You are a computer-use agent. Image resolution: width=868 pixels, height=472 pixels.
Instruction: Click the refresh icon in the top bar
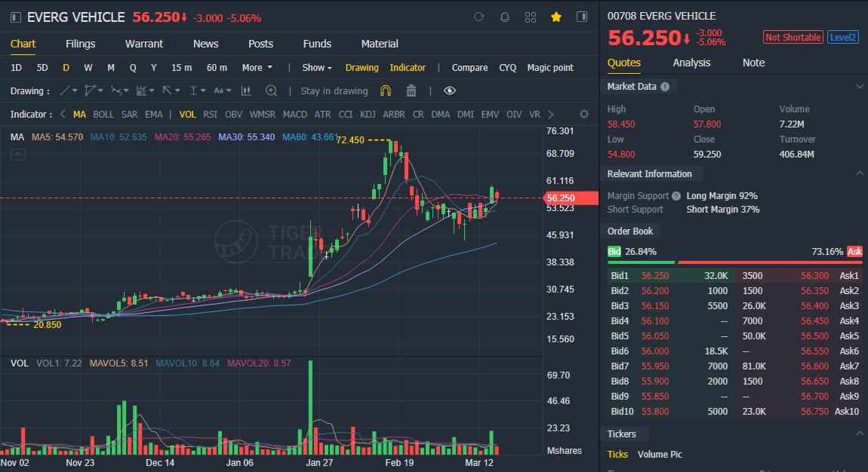pyautogui.click(x=479, y=17)
